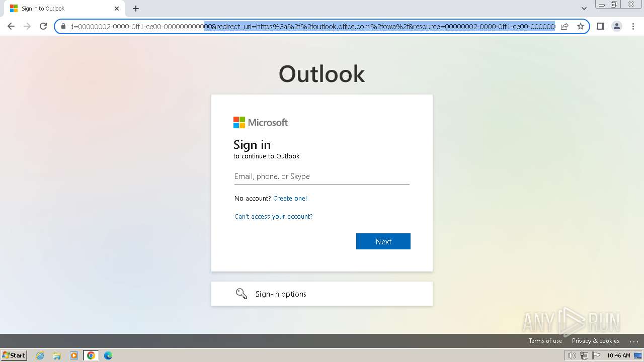The image size is (644, 362).
Task: Click the Outlook page heading
Action: pos(322,74)
